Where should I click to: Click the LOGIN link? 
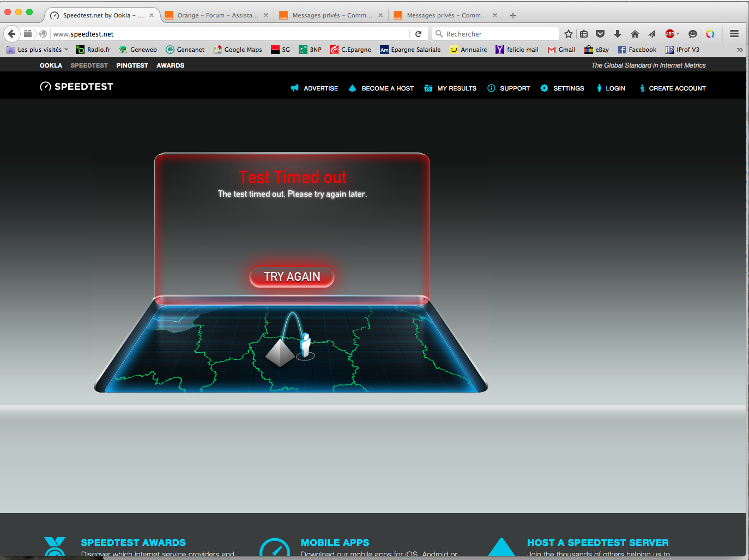[615, 88]
